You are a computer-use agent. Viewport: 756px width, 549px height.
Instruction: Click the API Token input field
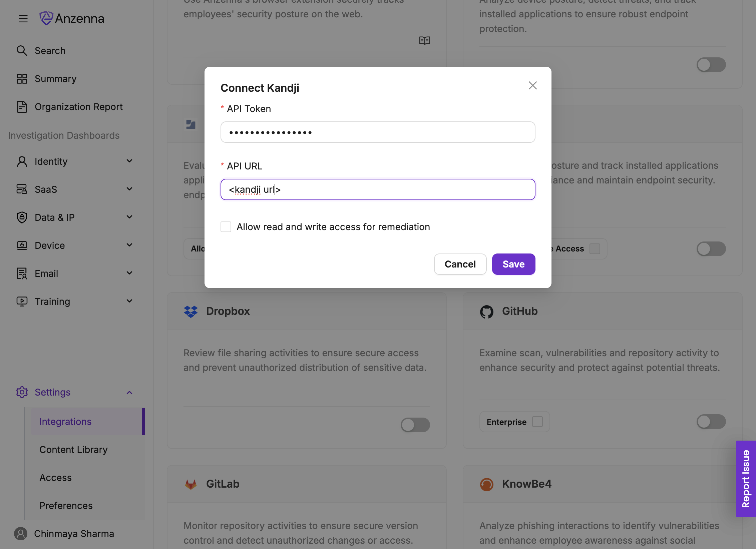(378, 132)
